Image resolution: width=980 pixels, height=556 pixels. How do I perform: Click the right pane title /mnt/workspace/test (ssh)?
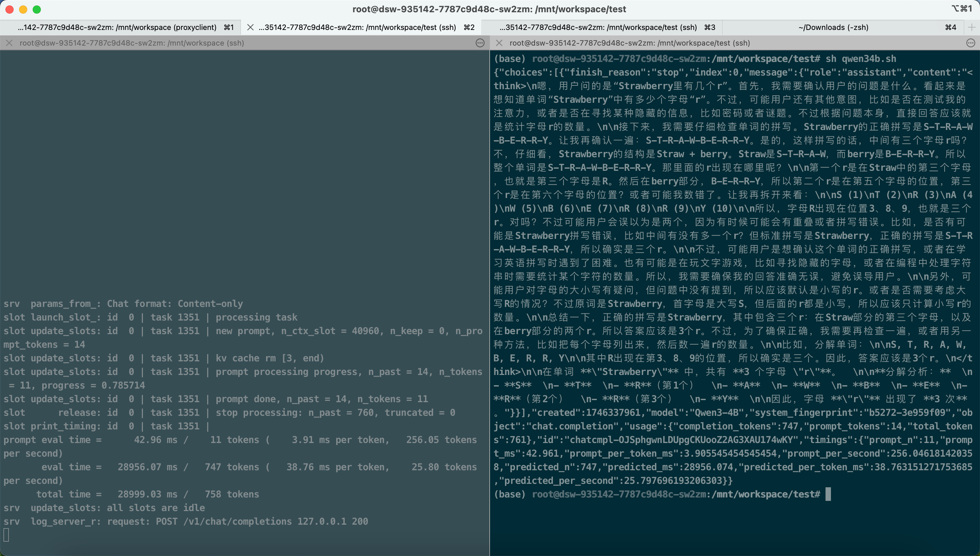coord(630,43)
